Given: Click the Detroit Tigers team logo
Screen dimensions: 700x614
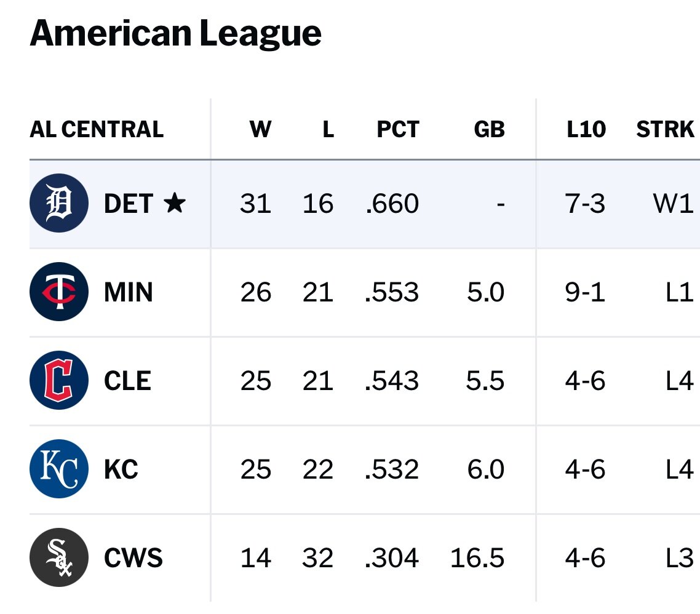Looking at the screenshot, I should coord(60,204).
